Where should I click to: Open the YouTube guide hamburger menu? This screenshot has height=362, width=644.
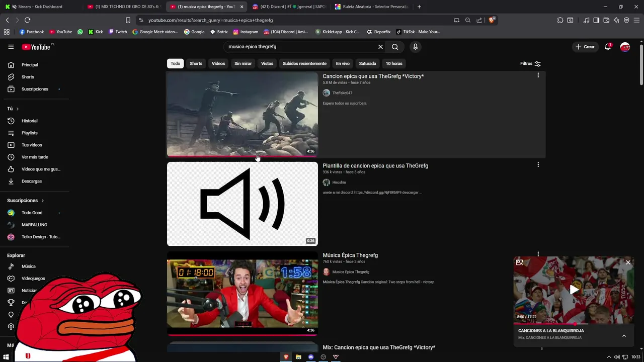[11, 47]
